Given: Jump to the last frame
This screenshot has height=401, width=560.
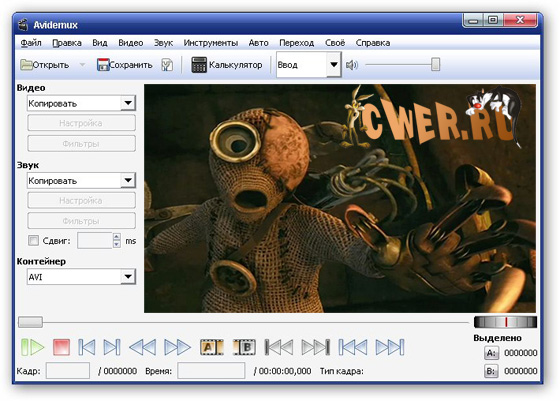Looking at the screenshot, I should (x=390, y=347).
